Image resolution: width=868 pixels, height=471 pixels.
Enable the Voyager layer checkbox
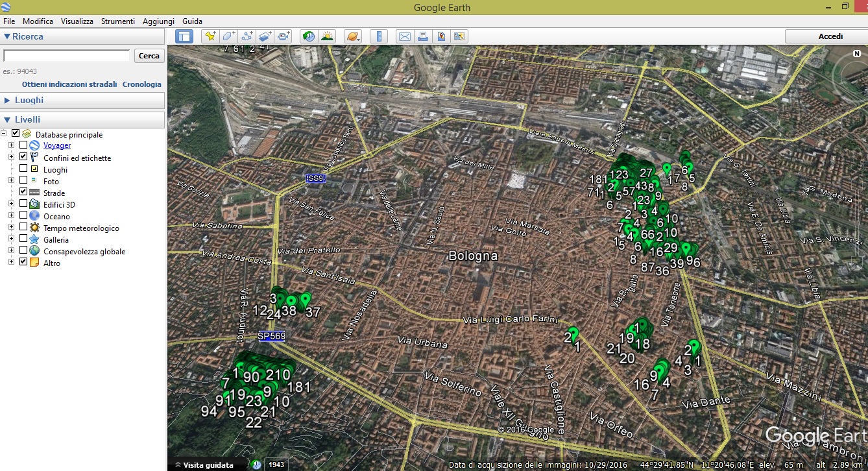(x=23, y=145)
